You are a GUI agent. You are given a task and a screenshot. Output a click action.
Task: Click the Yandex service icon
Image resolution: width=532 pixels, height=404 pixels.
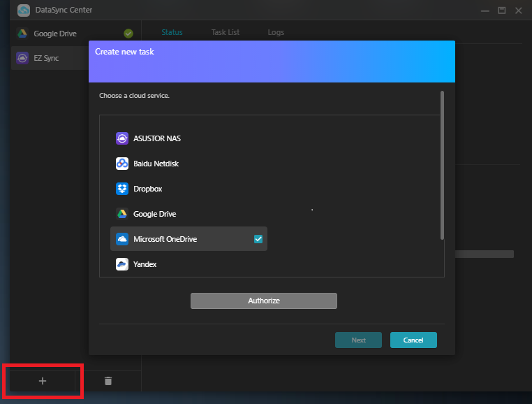pos(122,264)
